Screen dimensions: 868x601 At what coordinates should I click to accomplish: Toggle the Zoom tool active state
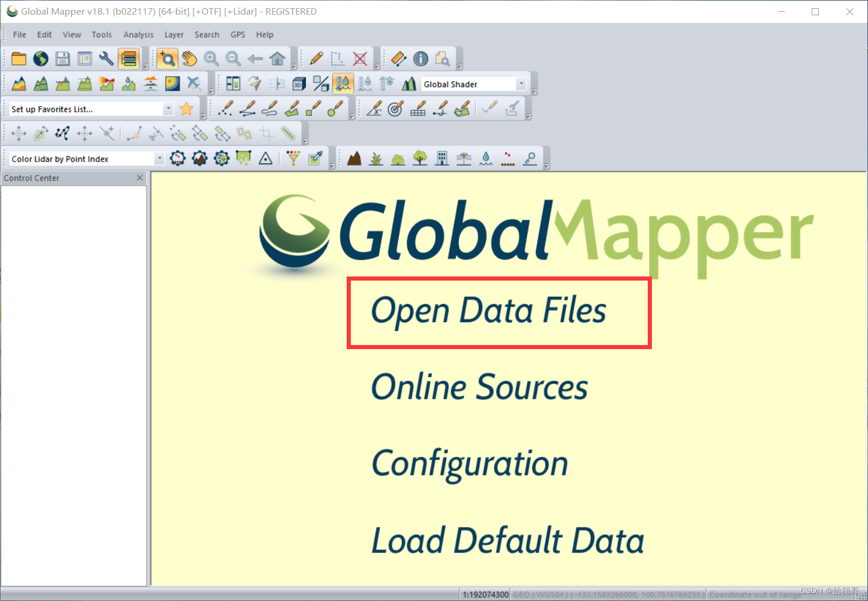point(167,59)
